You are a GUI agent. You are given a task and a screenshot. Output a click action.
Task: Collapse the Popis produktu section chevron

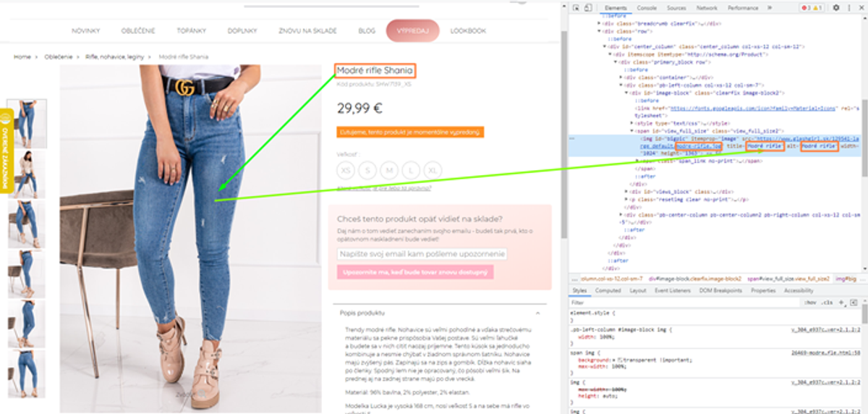click(537, 313)
